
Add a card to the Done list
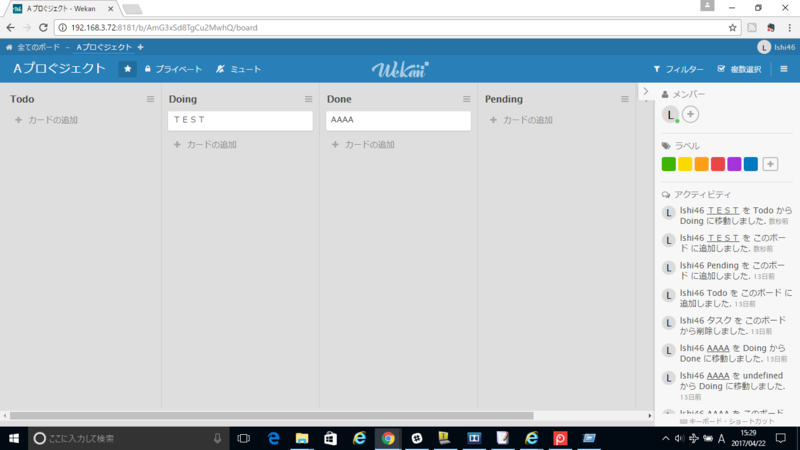pyautogui.click(x=363, y=144)
